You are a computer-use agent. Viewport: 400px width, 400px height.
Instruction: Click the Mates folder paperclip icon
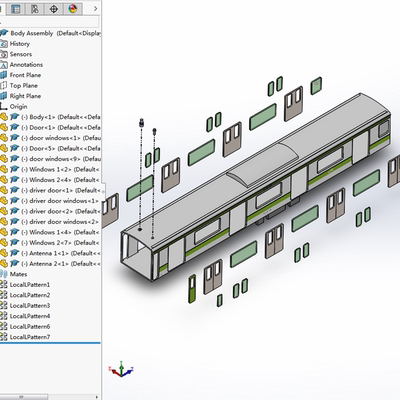pos(4,274)
